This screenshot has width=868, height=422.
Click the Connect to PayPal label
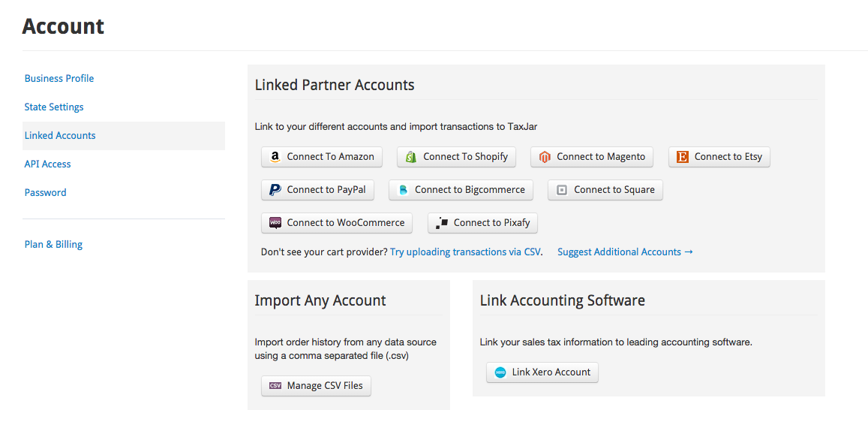click(x=326, y=189)
